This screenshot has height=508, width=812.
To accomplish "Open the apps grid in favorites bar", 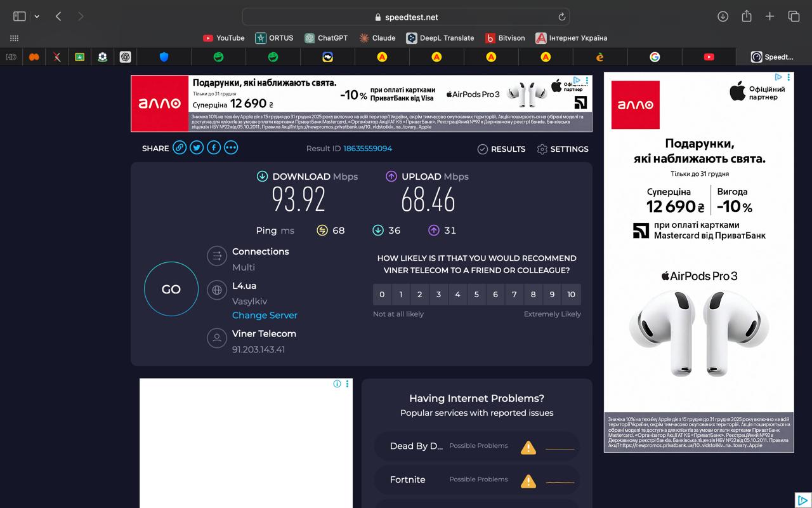I will [x=15, y=38].
